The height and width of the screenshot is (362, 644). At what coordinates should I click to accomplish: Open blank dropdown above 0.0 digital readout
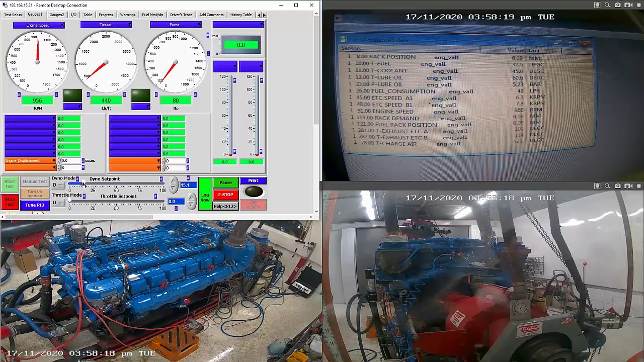(238, 24)
